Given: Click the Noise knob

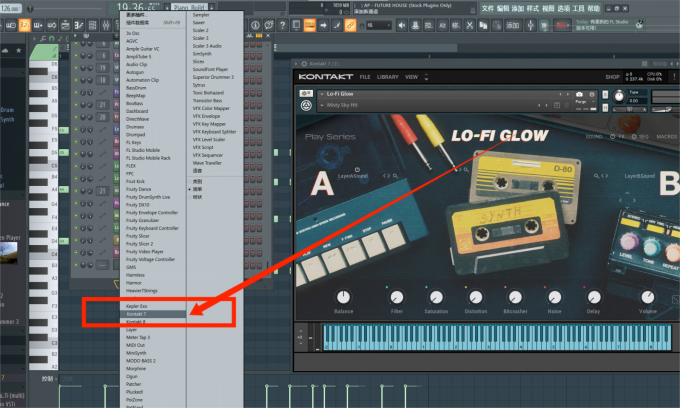Looking at the screenshot, I should [554, 297].
